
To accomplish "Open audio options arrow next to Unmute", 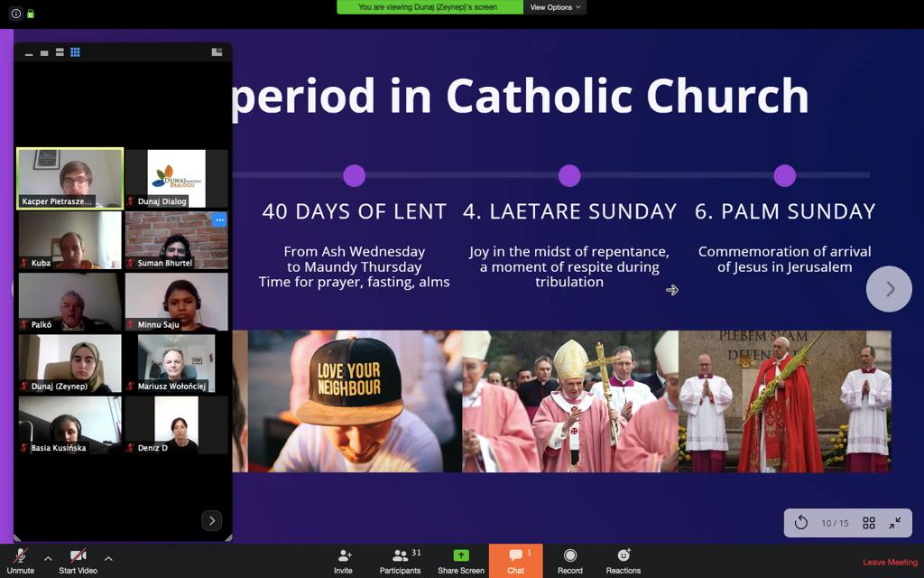I will click(x=48, y=558).
